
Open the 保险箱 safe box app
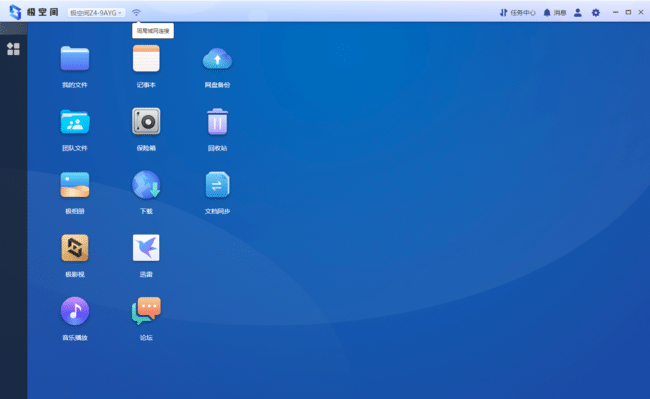[x=146, y=121]
